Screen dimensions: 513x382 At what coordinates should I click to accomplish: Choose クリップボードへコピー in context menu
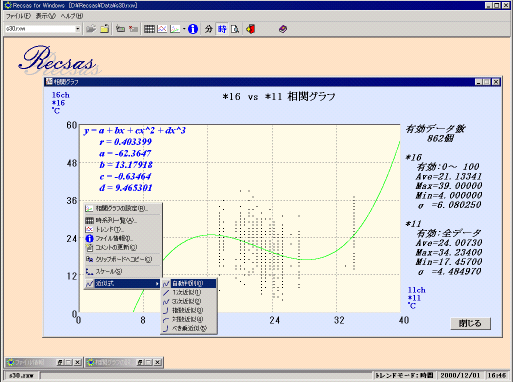(x=122, y=259)
